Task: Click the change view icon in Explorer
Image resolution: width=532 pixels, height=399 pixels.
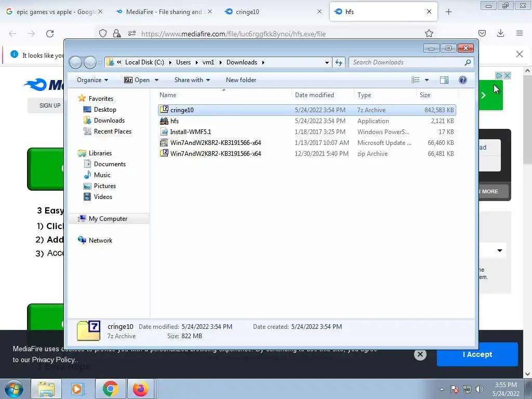Action: 415,79
